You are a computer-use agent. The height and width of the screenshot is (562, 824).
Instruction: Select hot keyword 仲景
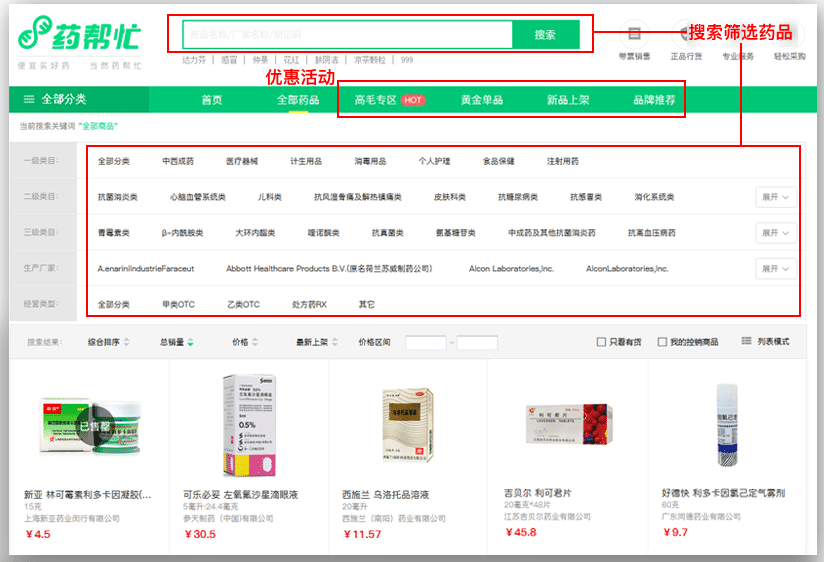[260, 60]
